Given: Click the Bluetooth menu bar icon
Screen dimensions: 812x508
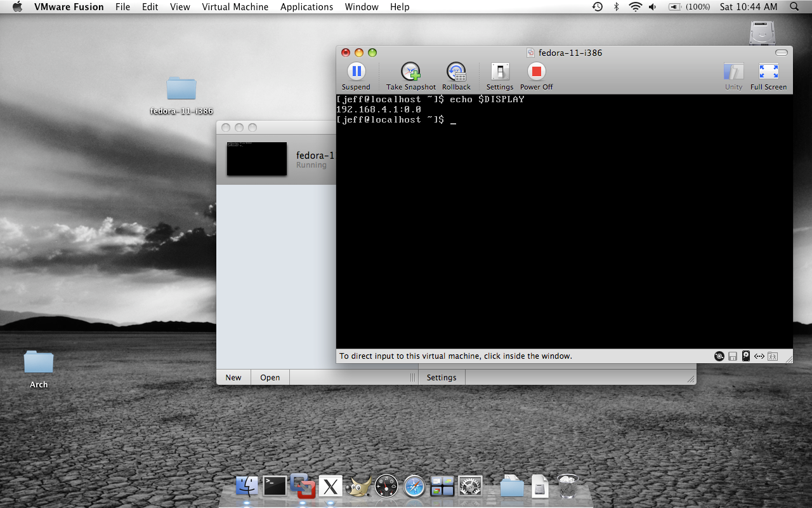Looking at the screenshot, I should pyautogui.click(x=616, y=7).
